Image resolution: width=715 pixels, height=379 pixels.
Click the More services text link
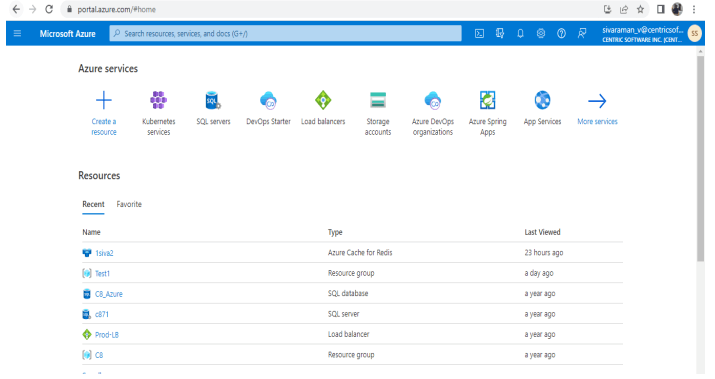[x=597, y=122]
